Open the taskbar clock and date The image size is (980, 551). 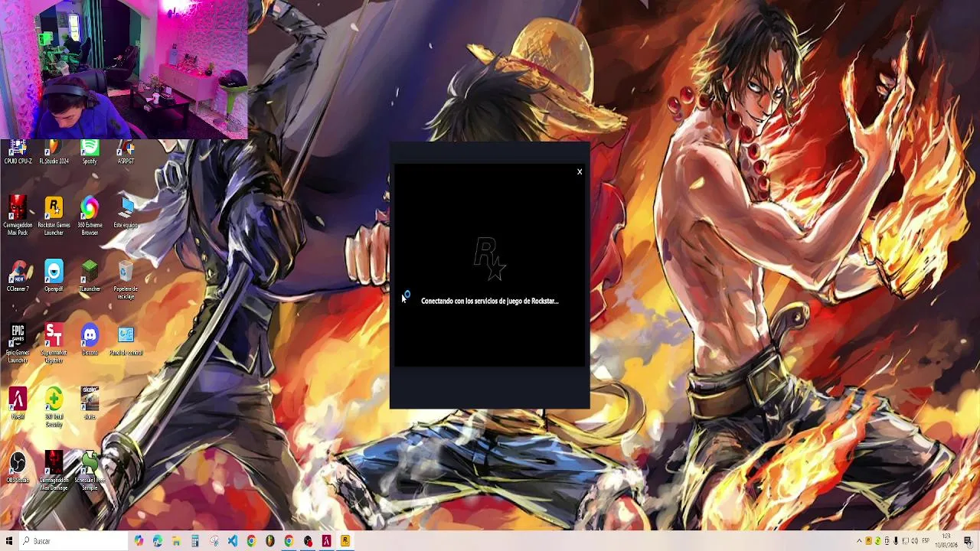948,541
